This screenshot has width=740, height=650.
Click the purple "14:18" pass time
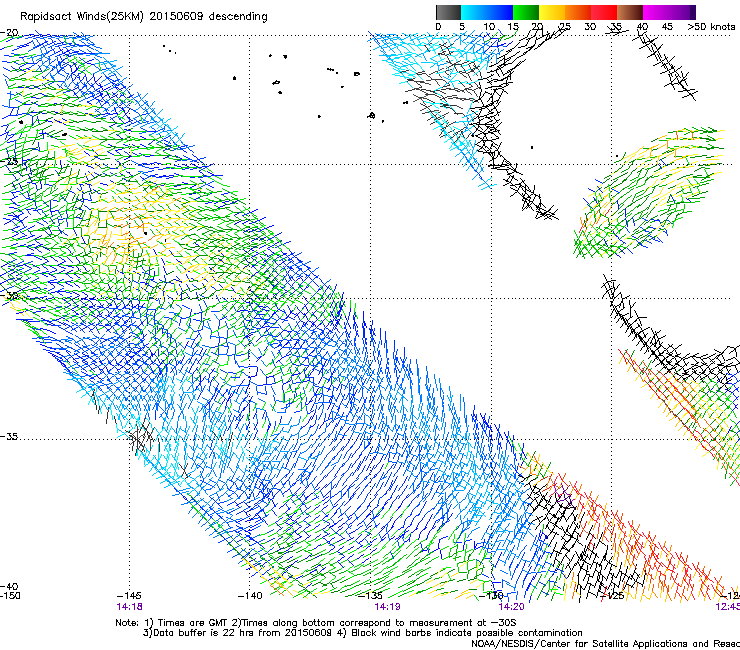click(x=129, y=607)
